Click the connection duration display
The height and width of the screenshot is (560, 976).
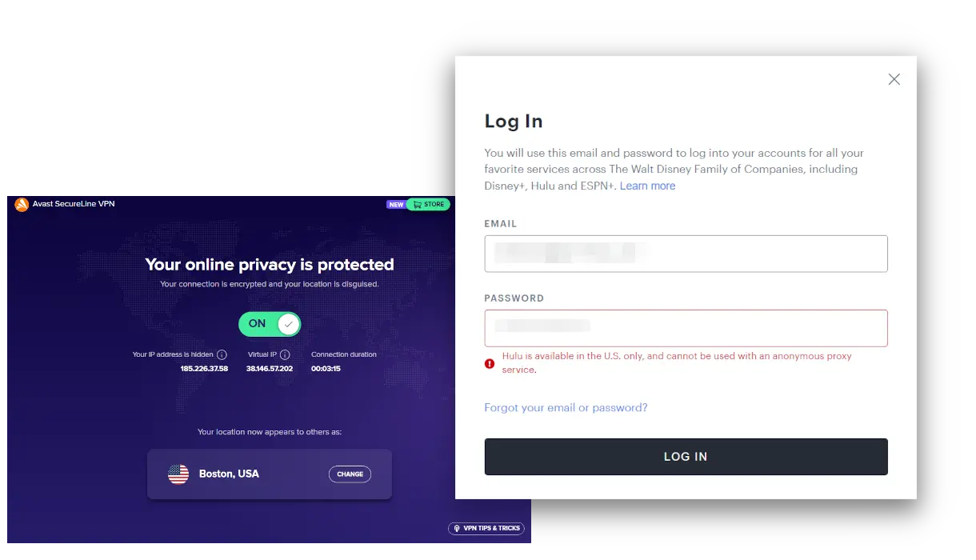[344, 362]
